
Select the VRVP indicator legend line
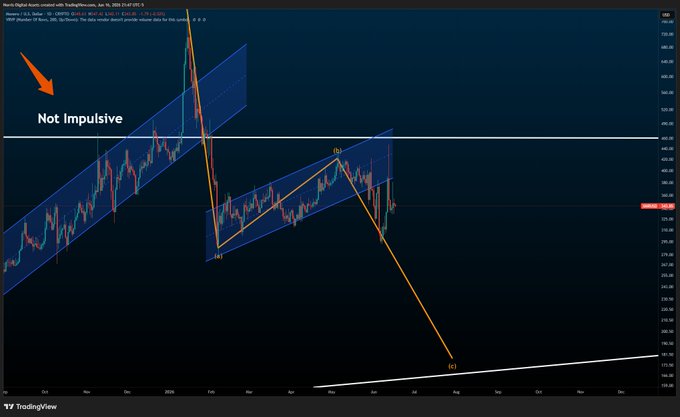[x=105, y=20]
